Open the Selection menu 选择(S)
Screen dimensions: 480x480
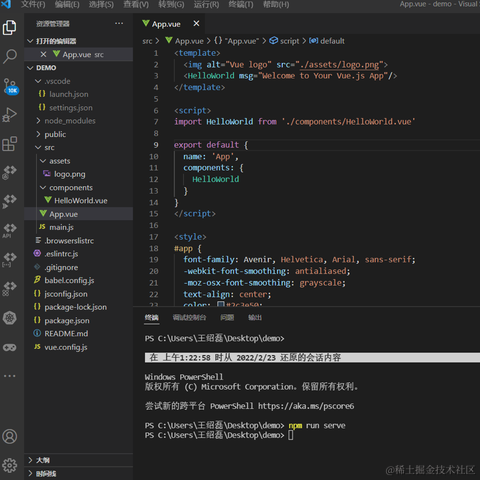[x=101, y=5]
